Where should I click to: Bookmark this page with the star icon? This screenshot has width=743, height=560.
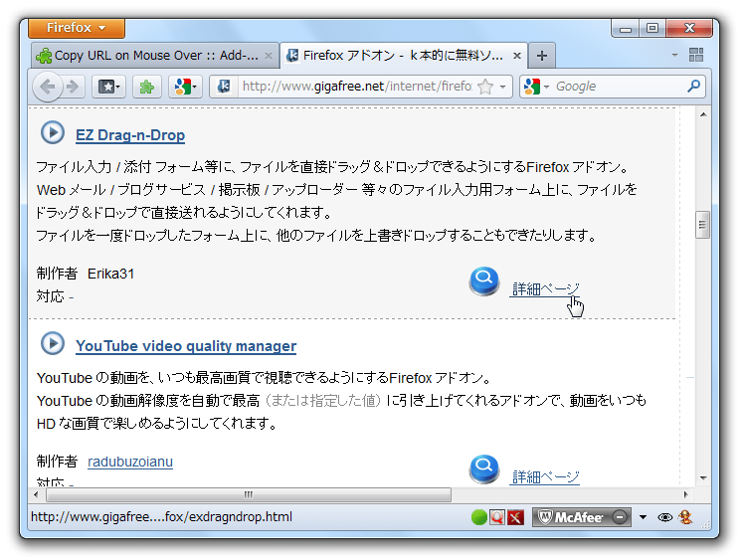(485, 87)
